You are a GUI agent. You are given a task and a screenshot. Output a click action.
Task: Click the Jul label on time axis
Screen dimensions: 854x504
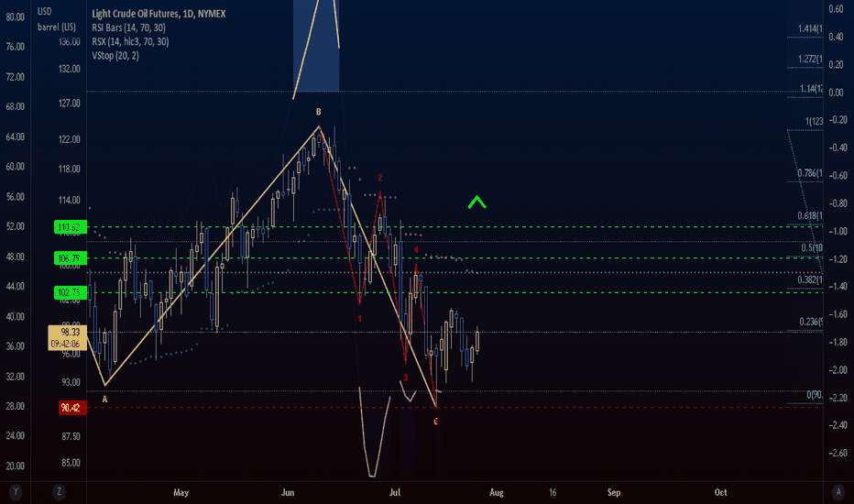[x=394, y=493]
